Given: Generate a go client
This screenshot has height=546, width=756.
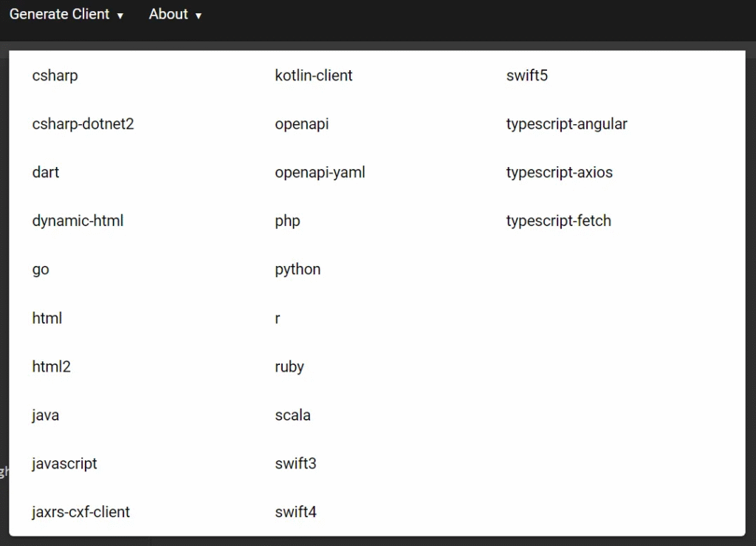Looking at the screenshot, I should point(41,269).
